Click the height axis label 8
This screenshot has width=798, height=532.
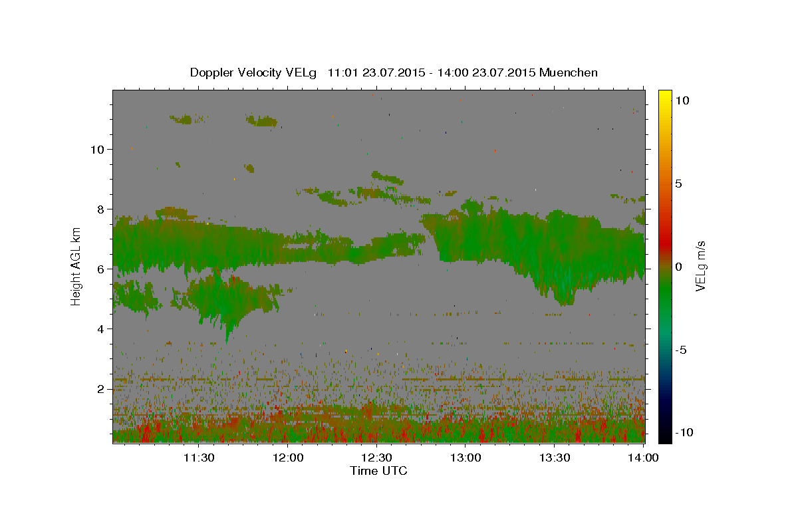(x=100, y=209)
